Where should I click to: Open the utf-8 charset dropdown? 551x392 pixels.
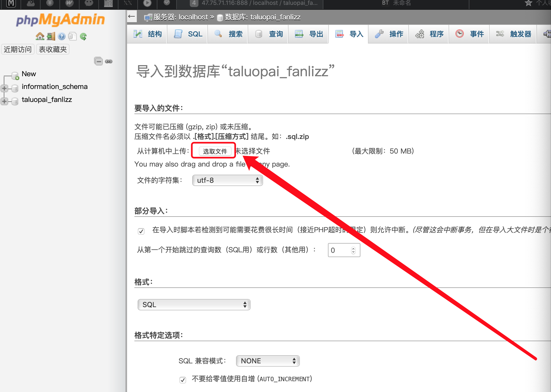point(227,180)
